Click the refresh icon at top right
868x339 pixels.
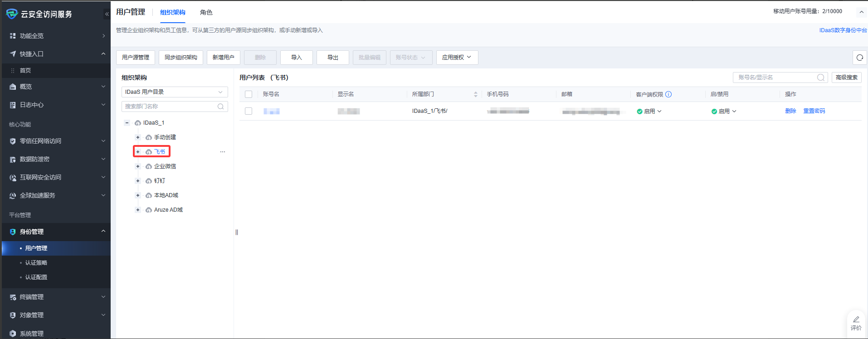click(859, 58)
